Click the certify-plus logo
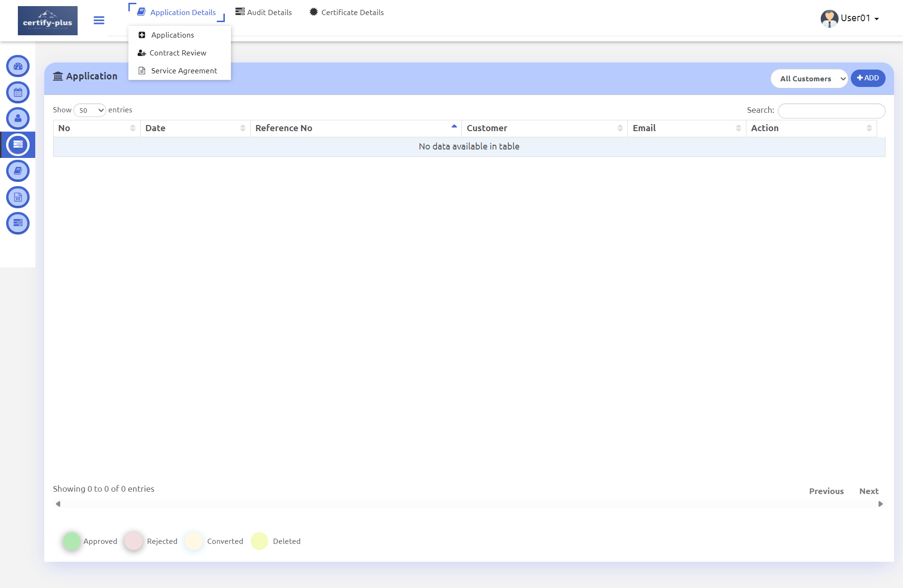The height and width of the screenshot is (588, 903). pos(48,21)
